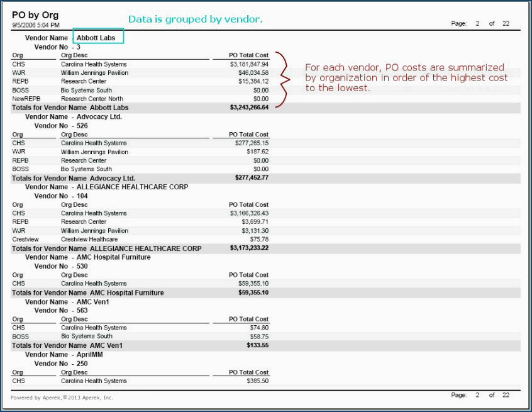Click the $3,173,233.22 Allegiance Healthcare total
This screenshot has width=532, height=412.
(249, 248)
